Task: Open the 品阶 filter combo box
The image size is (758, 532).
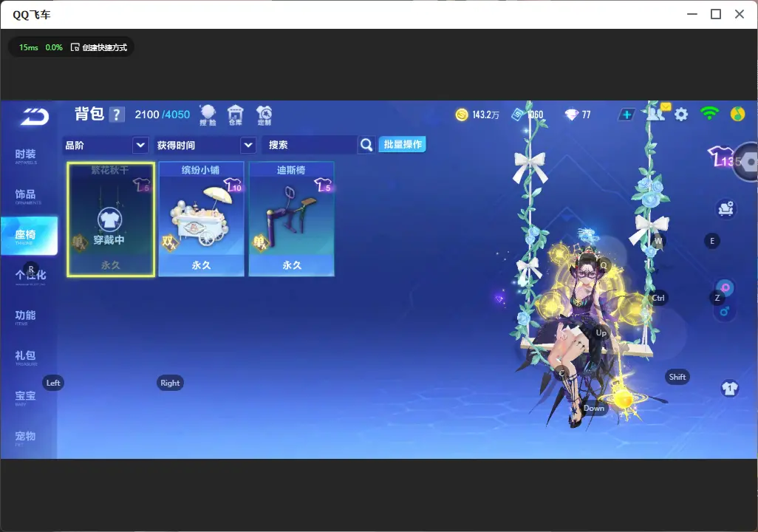Action: (106, 145)
